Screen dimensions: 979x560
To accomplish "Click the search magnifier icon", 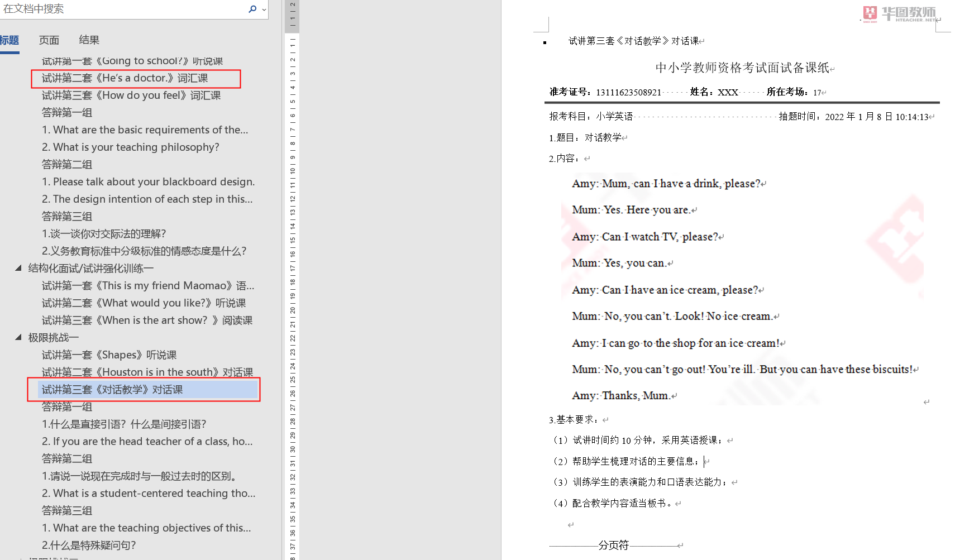I will [252, 9].
